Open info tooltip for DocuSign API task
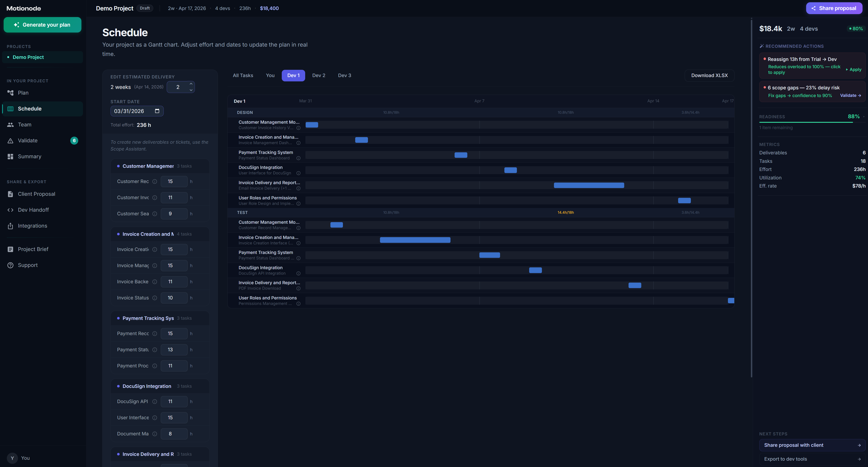This screenshot has width=868, height=467. pos(155,401)
